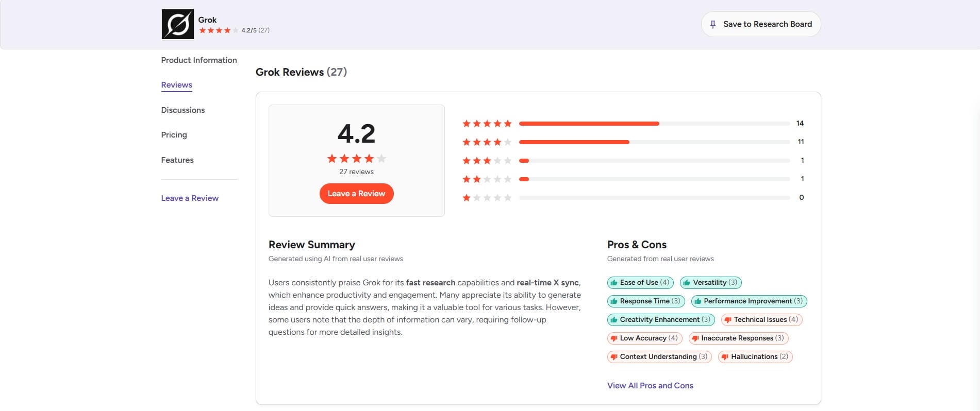This screenshot has width=980, height=411.
Task: Click 'Generated from real user reviews' text
Action: (660, 259)
